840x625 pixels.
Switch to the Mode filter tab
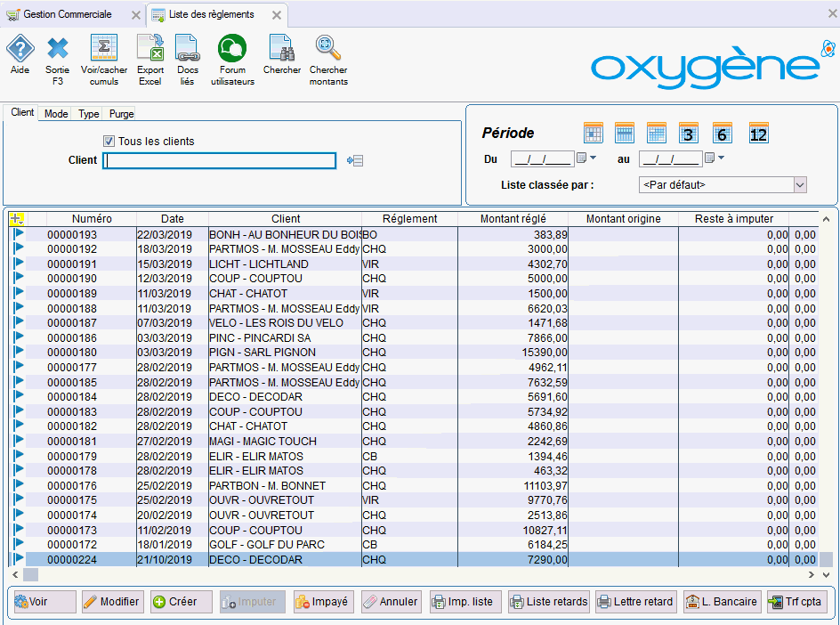(56, 114)
